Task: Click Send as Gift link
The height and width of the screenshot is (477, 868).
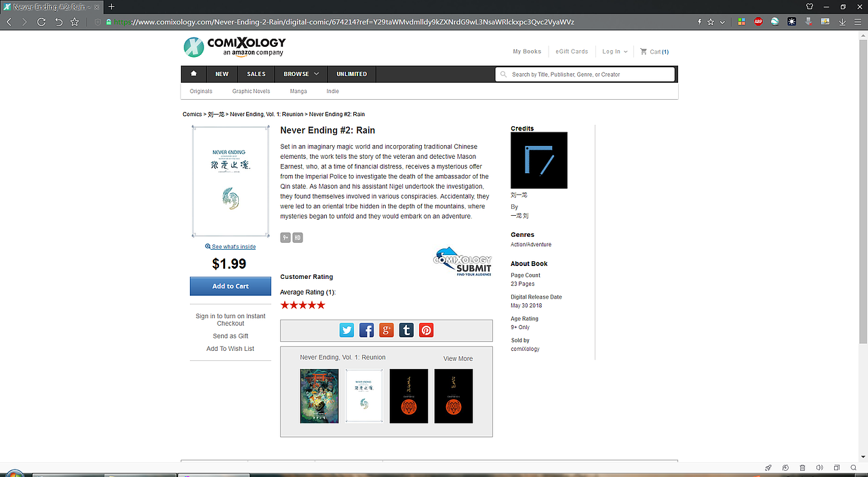Action: [231, 336]
